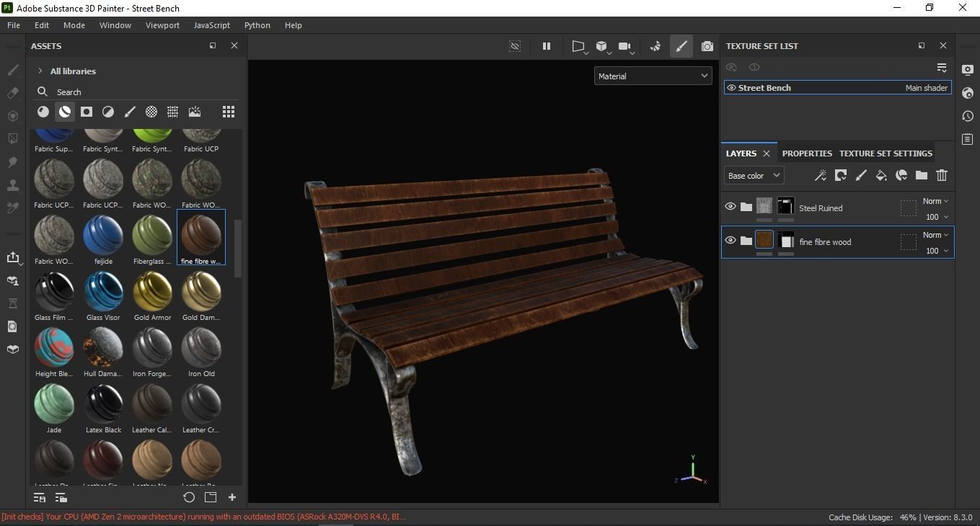Filter assets by filters icon
980x526 pixels.
108,112
